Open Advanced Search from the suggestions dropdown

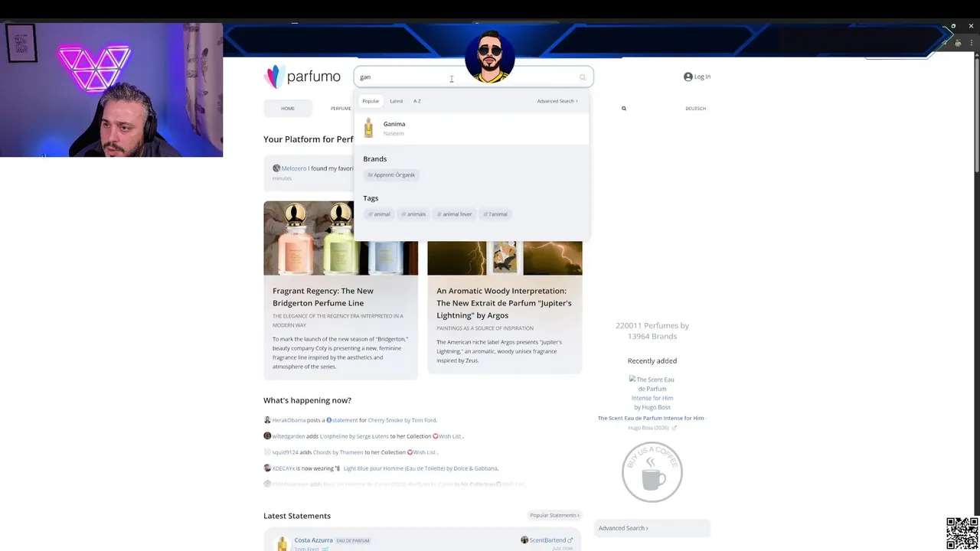(557, 101)
